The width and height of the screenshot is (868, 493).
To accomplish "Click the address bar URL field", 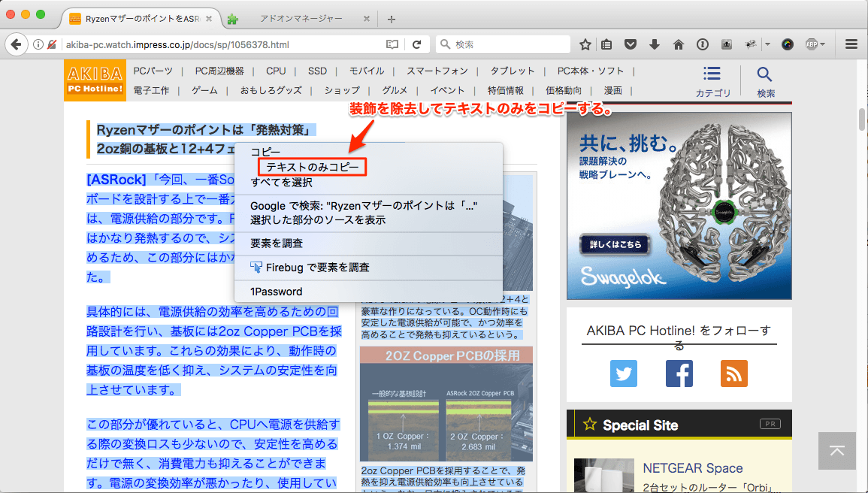I will [x=222, y=44].
